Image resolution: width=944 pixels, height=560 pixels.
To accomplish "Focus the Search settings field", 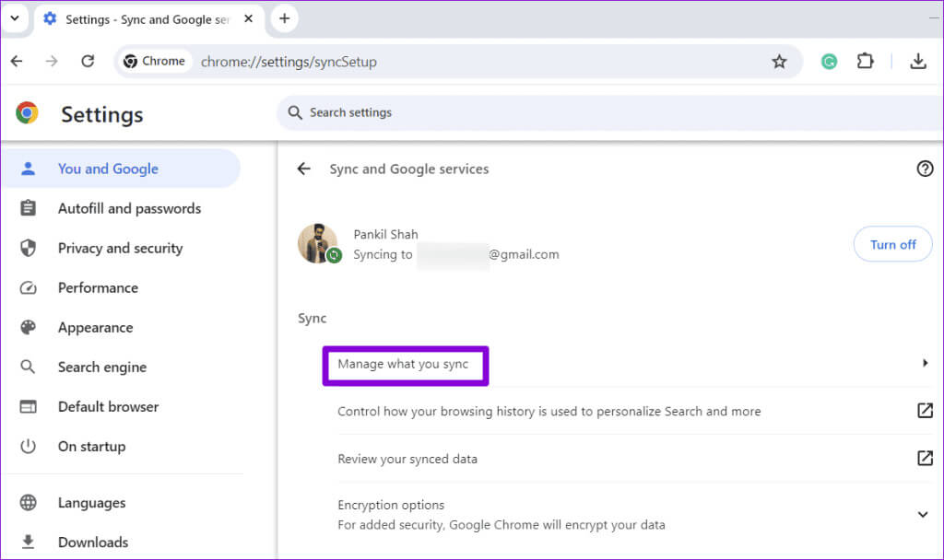I will tap(609, 112).
